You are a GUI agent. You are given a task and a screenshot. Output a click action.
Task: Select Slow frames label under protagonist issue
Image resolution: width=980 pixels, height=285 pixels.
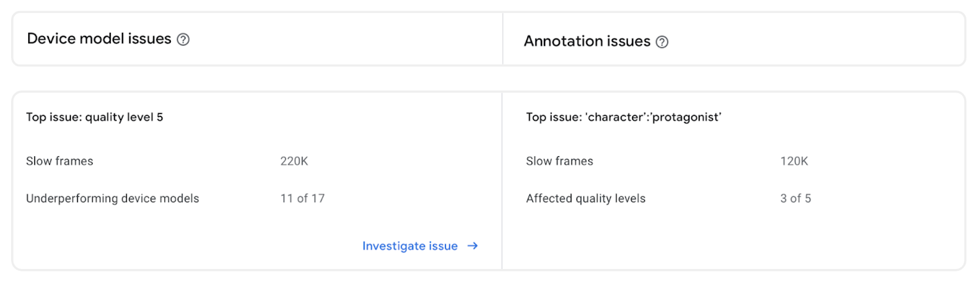[x=559, y=161]
